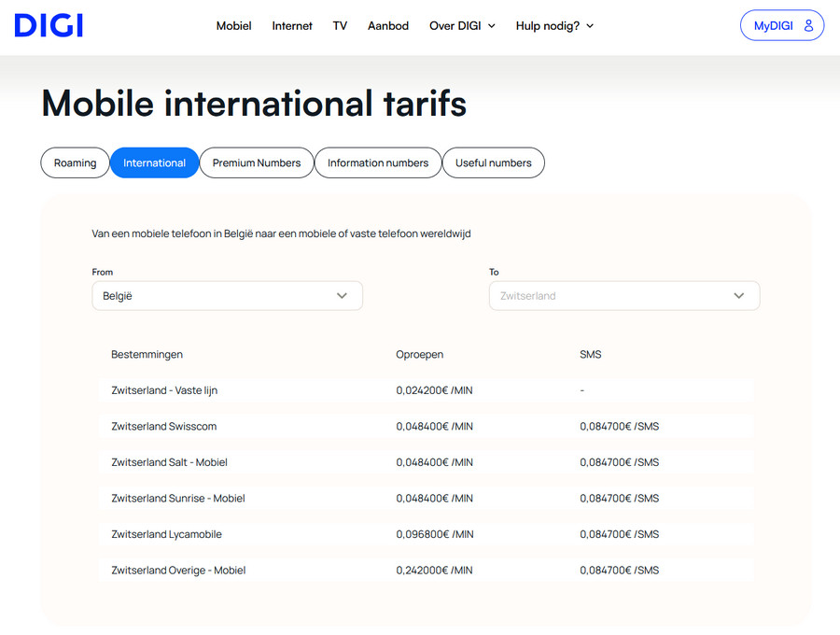Click Overige's 0,242000€ /MIN rate
Viewport: 840px width, 635px height.
(x=434, y=570)
